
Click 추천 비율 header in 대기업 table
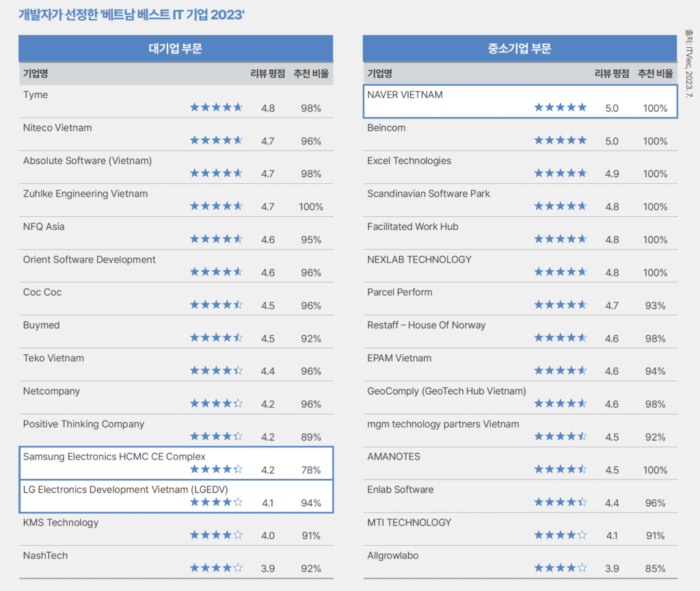click(311, 73)
